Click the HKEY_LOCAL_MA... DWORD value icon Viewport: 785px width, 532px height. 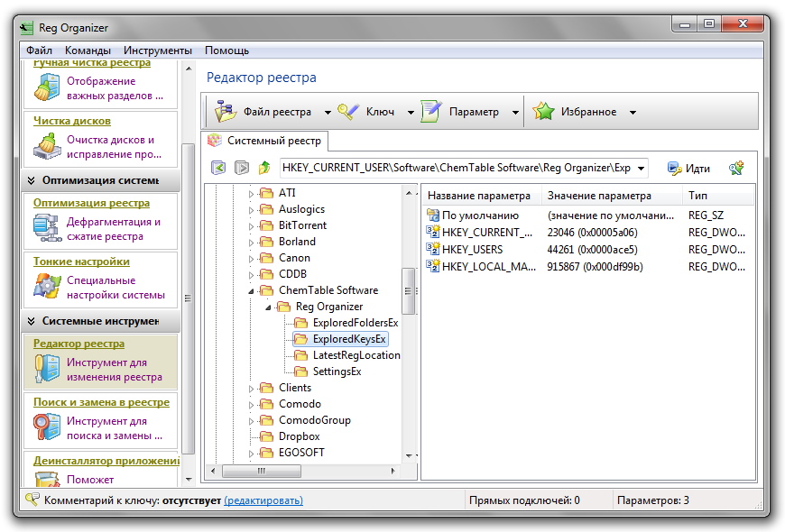click(432, 266)
